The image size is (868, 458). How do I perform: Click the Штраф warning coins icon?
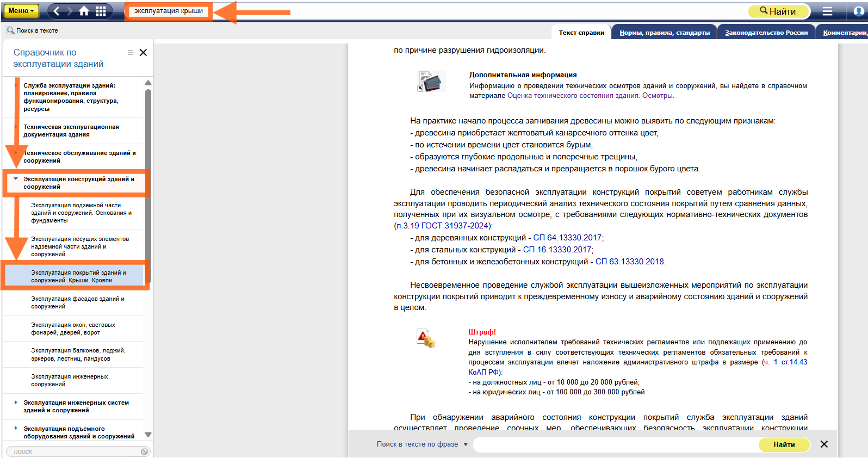coord(426,338)
